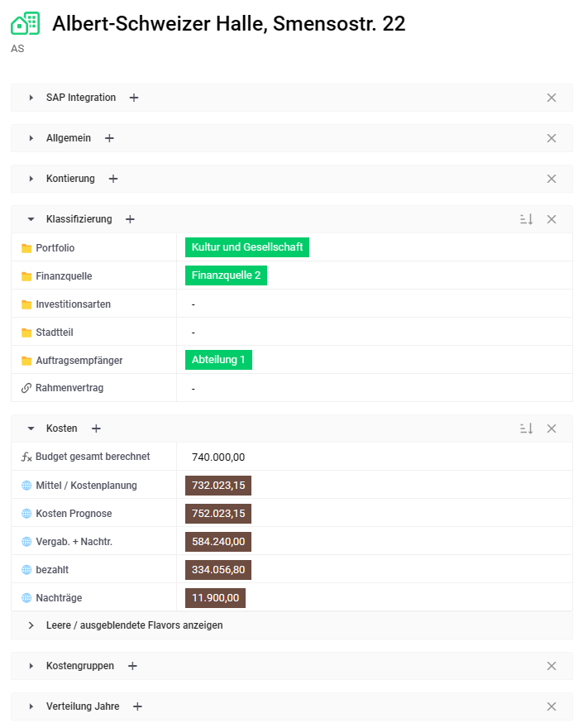This screenshot has height=723, width=588.
Task: Click the bezahlt row label
Action: point(52,570)
